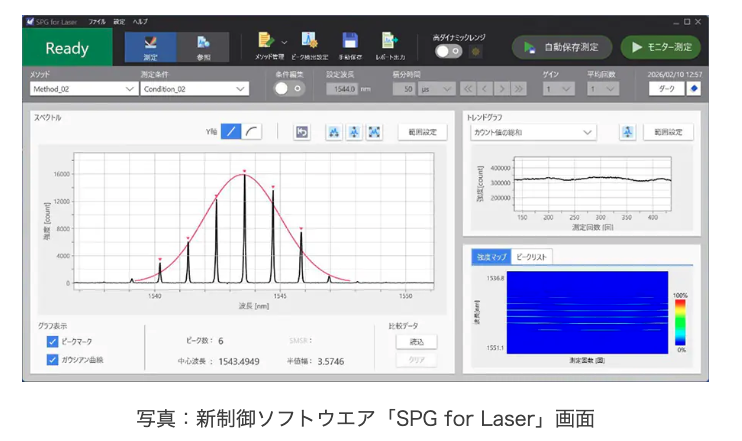
Task: Start モニター測定 monitor measurement
Action: [x=660, y=47]
